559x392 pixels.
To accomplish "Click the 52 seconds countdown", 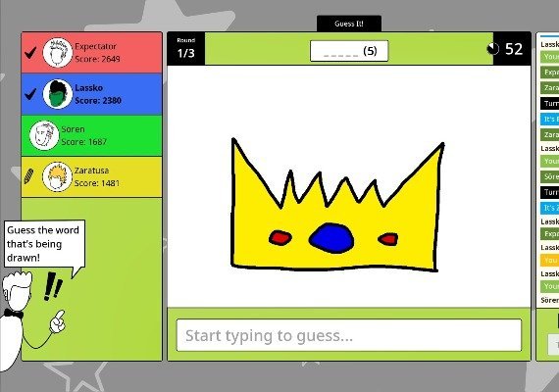I will [x=514, y=49].
